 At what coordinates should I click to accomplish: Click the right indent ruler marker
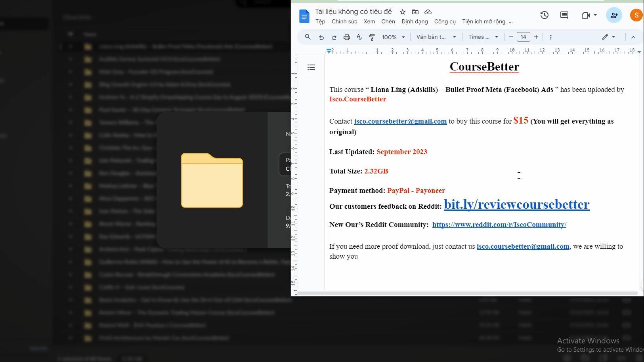pyautogui.click(x=639, y=51)
